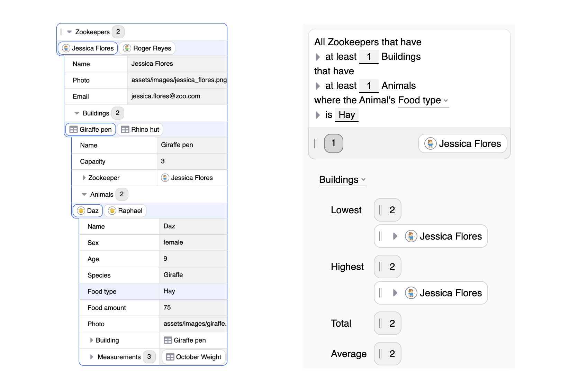Collapse the Zookeepers section

[69, 32]
